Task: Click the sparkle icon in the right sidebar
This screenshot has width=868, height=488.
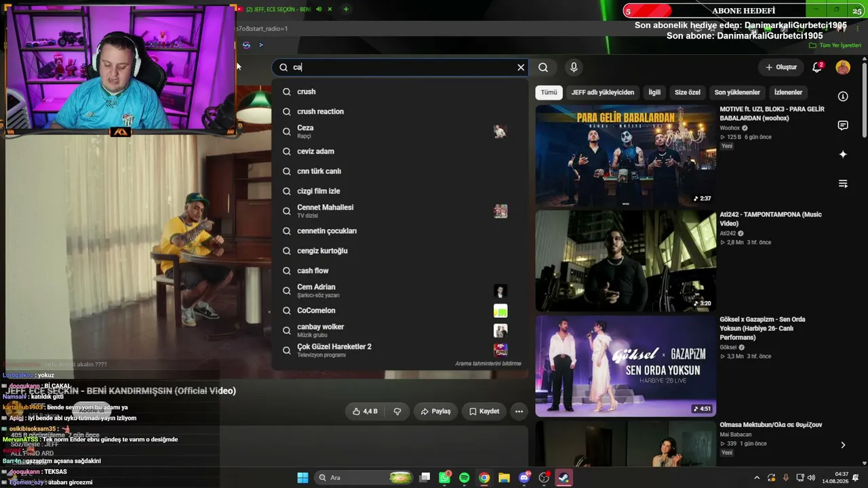Action: [x=843, y=155]
